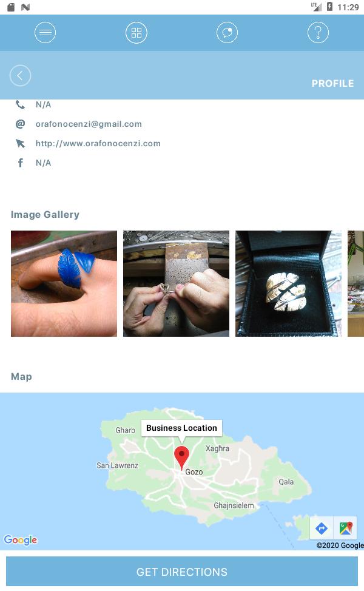Open the orafonocenzi@gmail.com email link

pyautogui.click(x=89, y=124)
